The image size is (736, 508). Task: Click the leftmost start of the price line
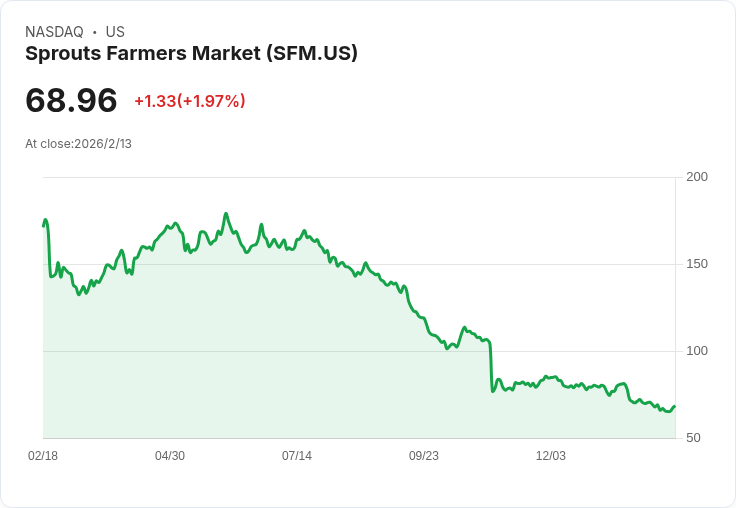point(43,225)
